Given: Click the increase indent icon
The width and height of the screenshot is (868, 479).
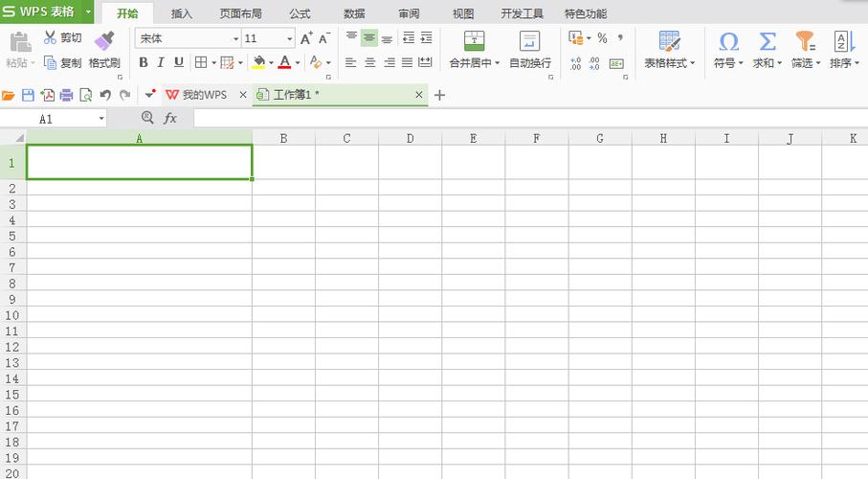Looking at the screenshot, I should pyautogui.click(x=426, y=37).
